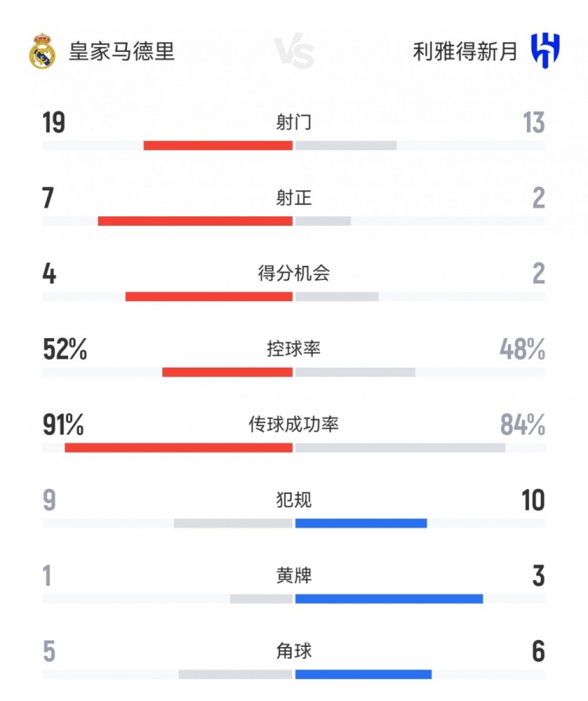The width and height of the screenshot is (588, 701).
Task: Open the 皇家马德里 team name link
Action: (x=122, y=52)
